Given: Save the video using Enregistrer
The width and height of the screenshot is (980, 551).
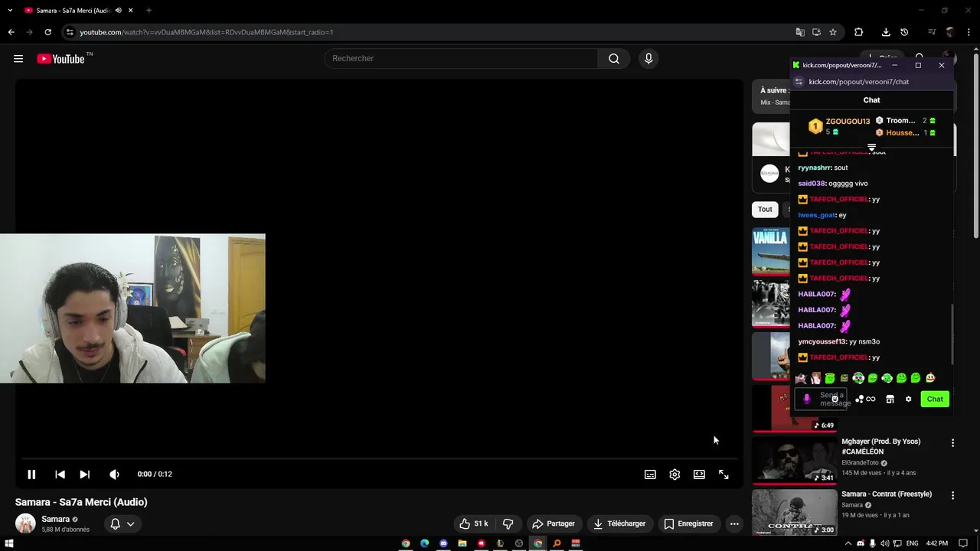Looking at the screenshot, I should tap(688, 523).
